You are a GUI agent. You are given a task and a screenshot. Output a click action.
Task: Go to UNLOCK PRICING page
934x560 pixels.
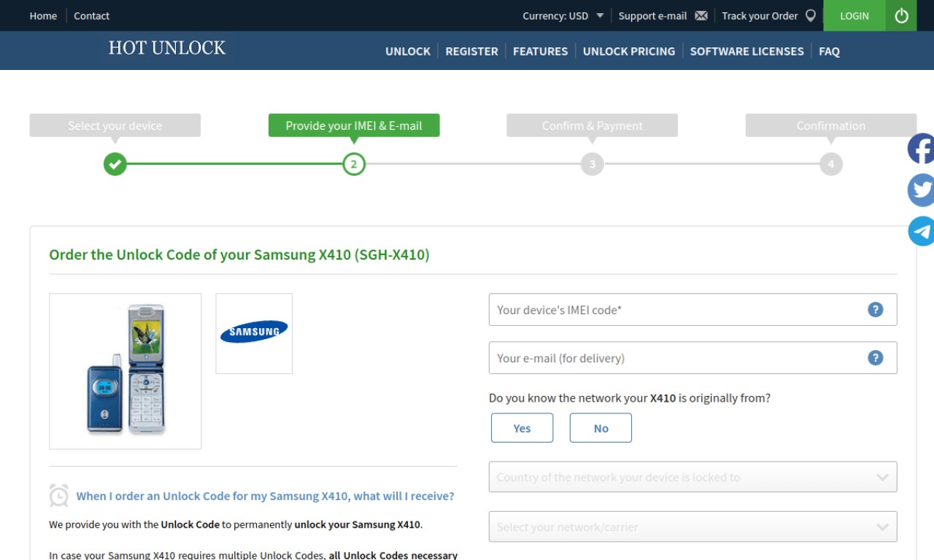(x=629, y=51)
